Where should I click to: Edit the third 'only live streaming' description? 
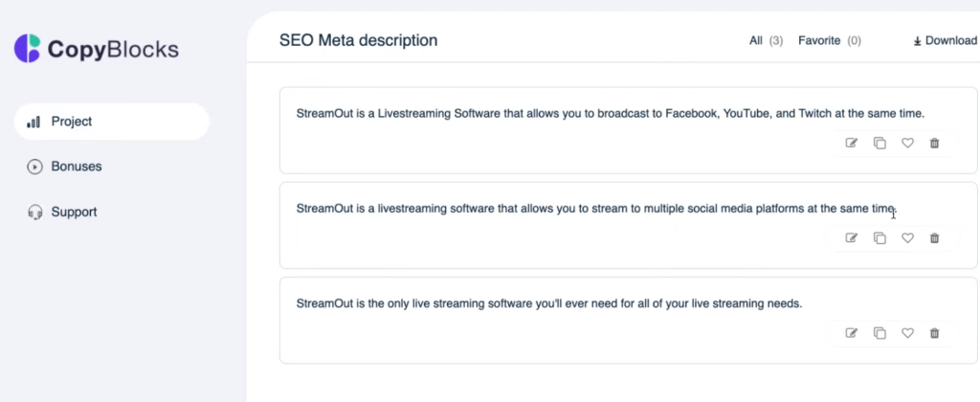(852, 333)
